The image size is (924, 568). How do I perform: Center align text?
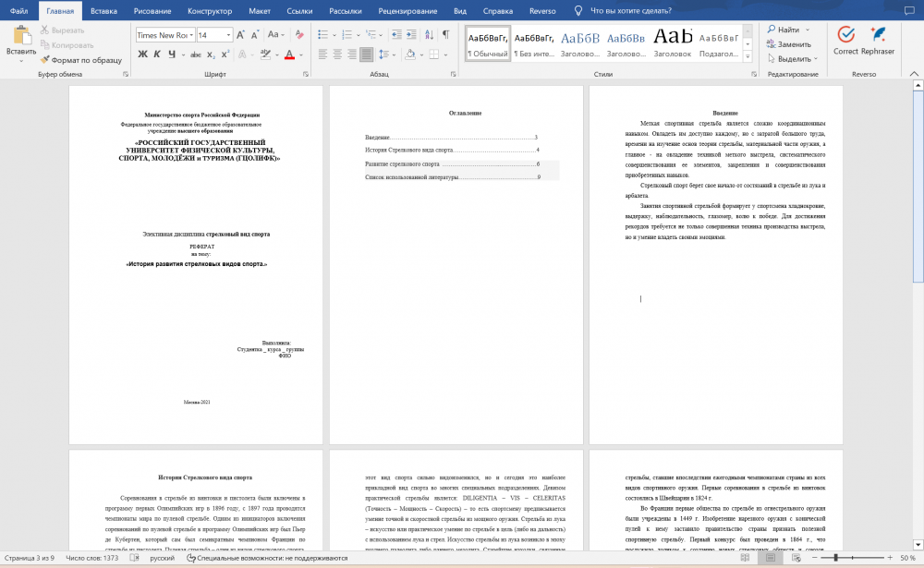337,54
